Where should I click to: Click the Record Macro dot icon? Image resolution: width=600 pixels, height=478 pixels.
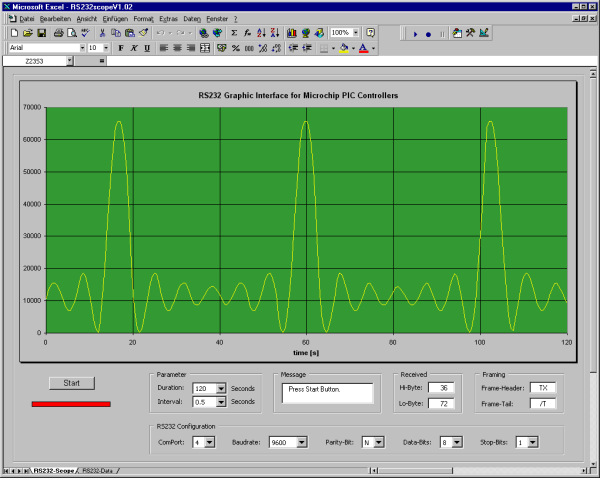(429, 33)
